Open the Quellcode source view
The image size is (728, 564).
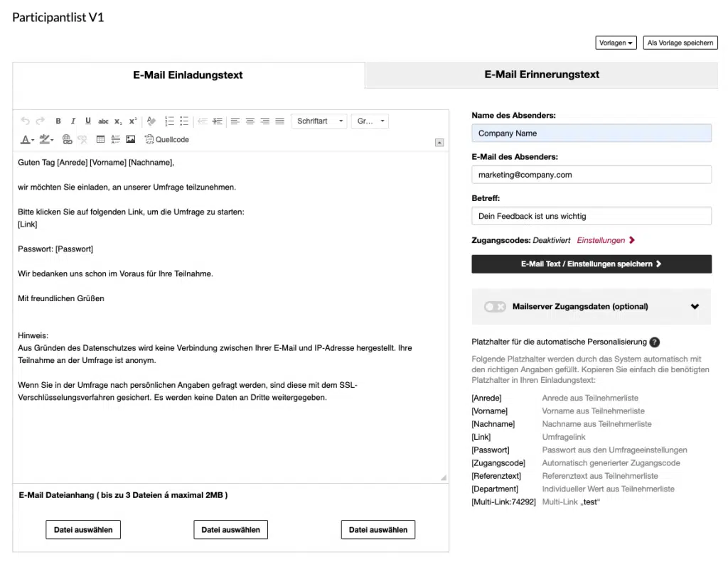pos(167,139)
